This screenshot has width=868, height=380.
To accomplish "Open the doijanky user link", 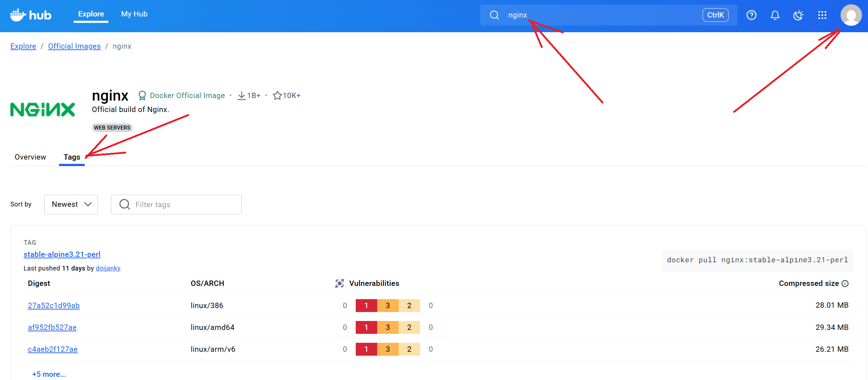I will tap(108, 268).
